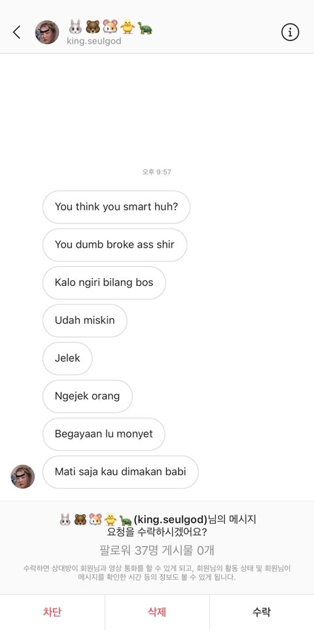Delete the request with the 삭제 button
This screenshot has width=314, height=644.
click(157, 612)
